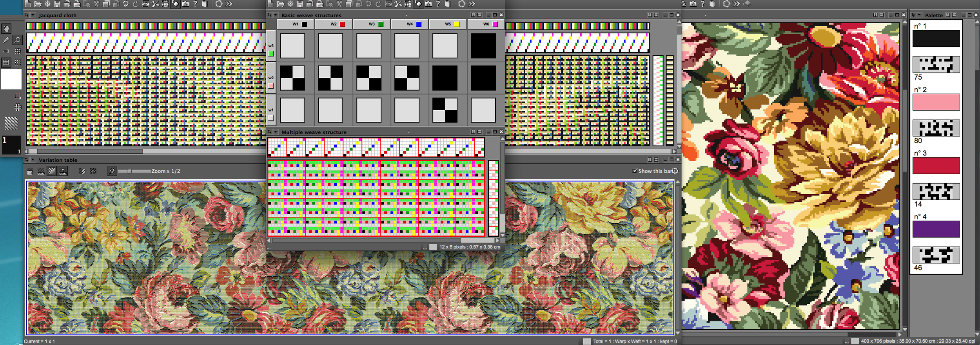Select the W1 column header
This screenshot has height=345, width=980.
tap(295, 24)
